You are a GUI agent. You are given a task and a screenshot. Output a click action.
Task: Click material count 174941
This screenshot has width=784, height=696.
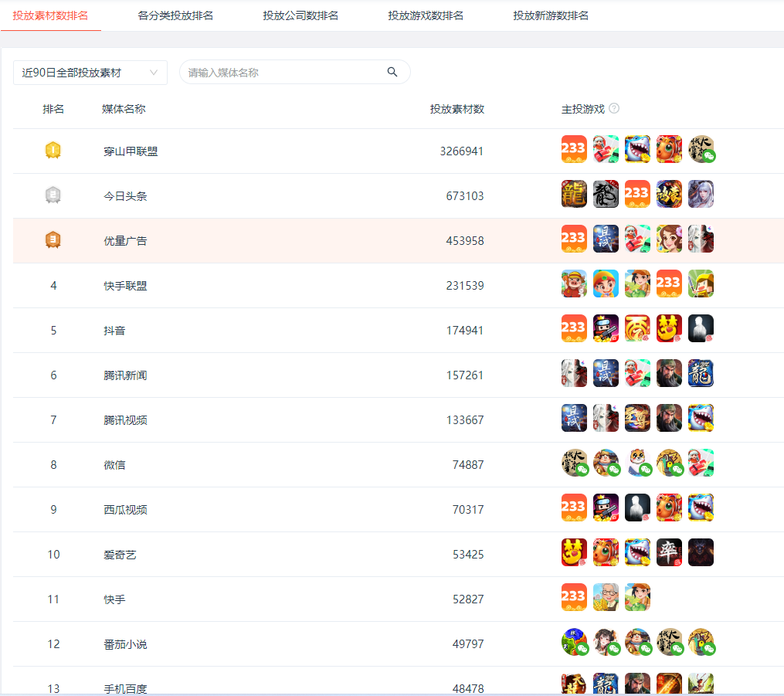coord(465,331)
